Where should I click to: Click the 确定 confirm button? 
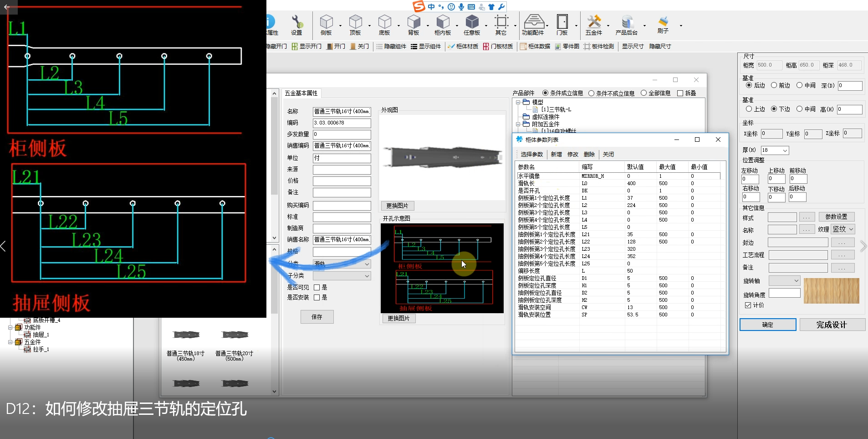pyautogui.click(x=768, y=325)
